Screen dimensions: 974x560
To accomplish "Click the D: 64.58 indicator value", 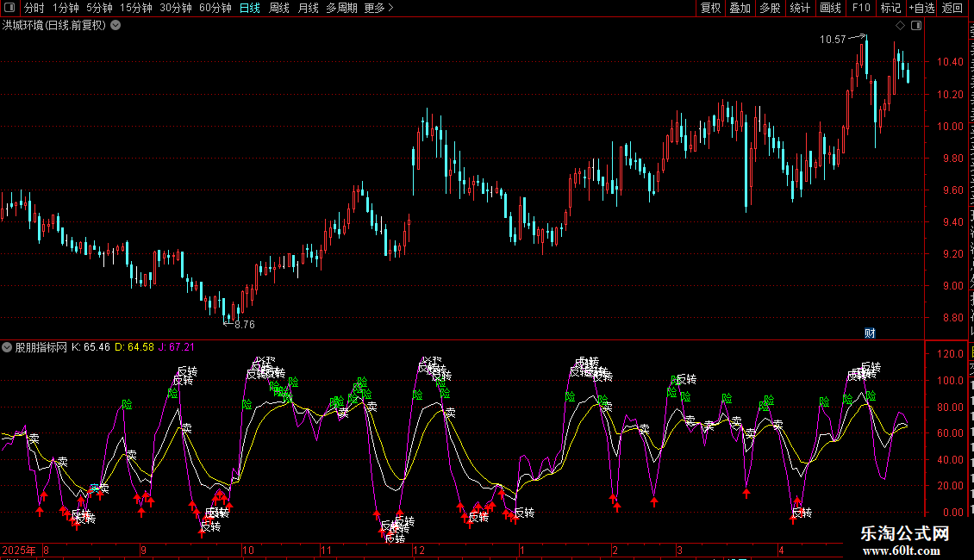I will [x=134, y=347].
